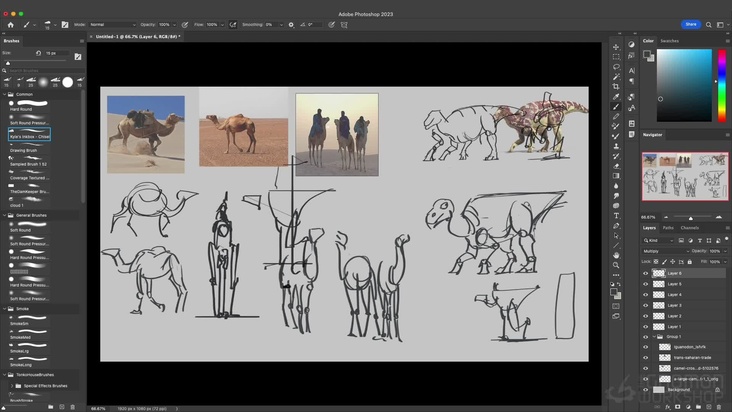Open the painting Mode dropdown
This screenshot has height=412, width=732.
coord(113,25)
